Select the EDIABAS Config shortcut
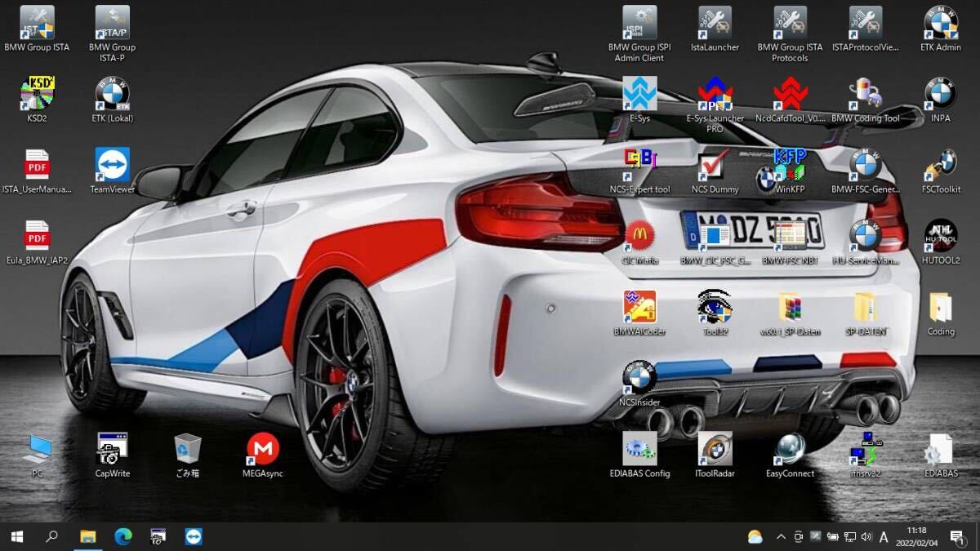The image size is (980, 551). click(x=639, y=450)
